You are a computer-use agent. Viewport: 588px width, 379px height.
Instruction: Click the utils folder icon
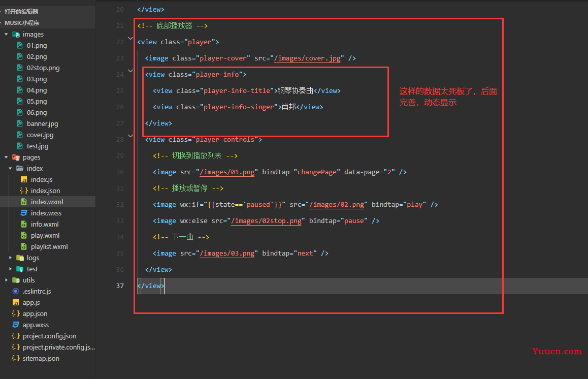pos(16,280)
